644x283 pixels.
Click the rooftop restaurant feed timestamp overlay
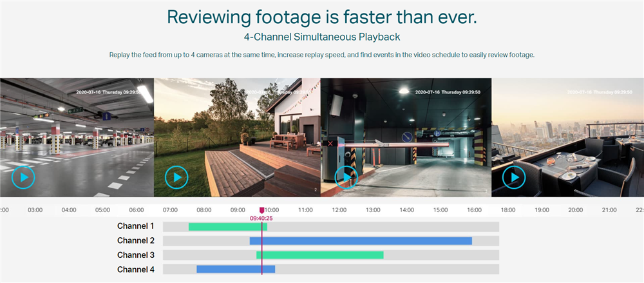click(600, 93)
